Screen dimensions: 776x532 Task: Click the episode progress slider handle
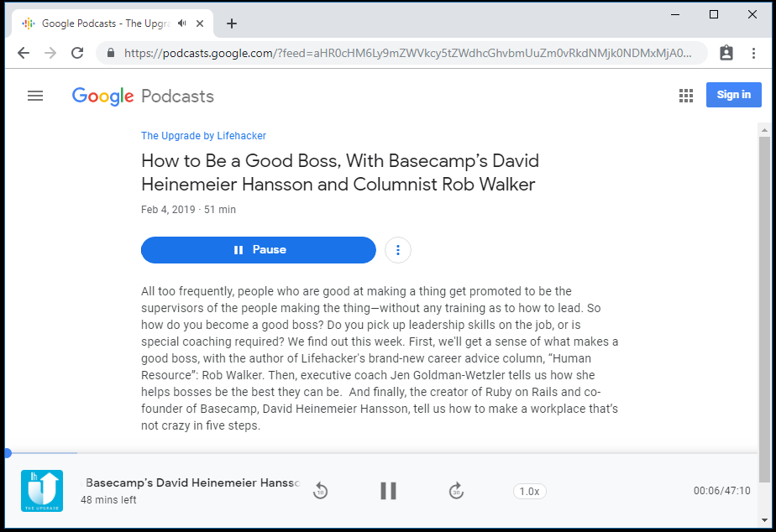[x=8, y=453]
